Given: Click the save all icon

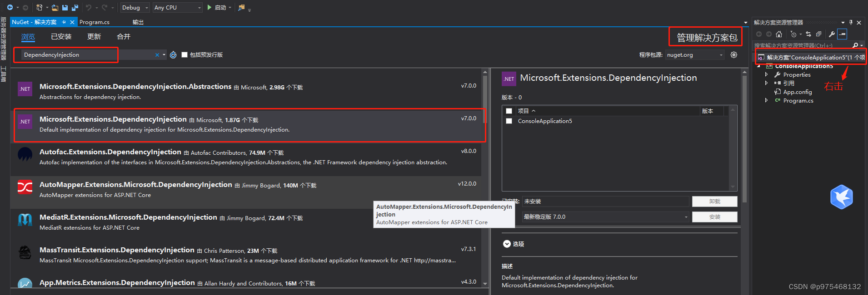Looking at the screenshot, I should click(75, 7).
